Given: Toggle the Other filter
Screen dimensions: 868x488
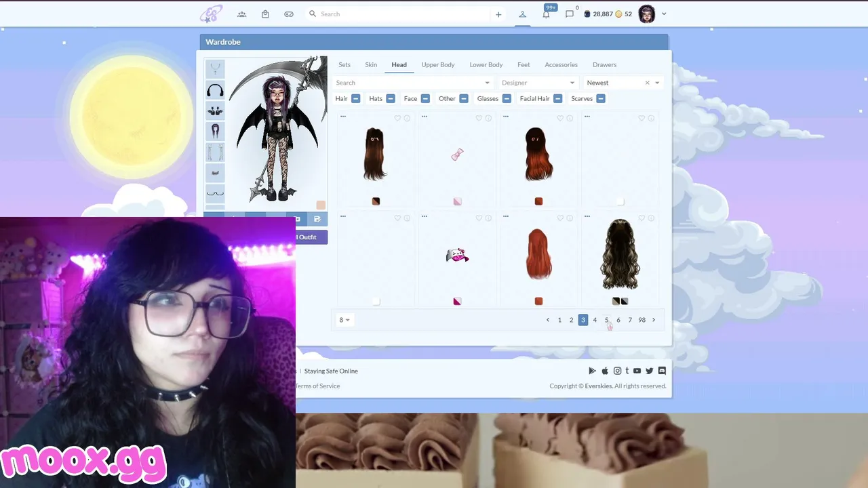Looking at the screenshot, I should tap(464, 99).
